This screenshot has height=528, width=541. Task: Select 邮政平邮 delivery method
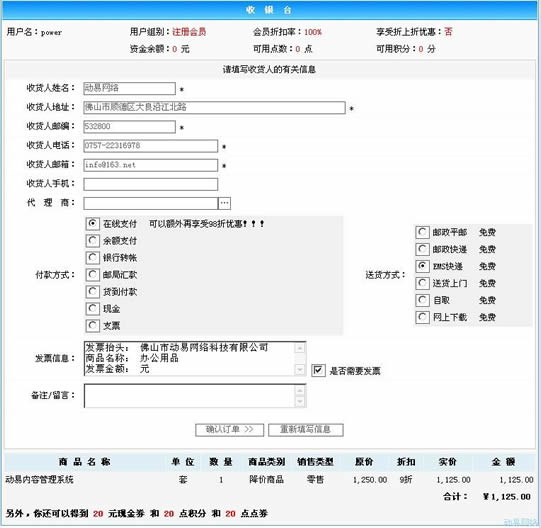coord(422,232)
